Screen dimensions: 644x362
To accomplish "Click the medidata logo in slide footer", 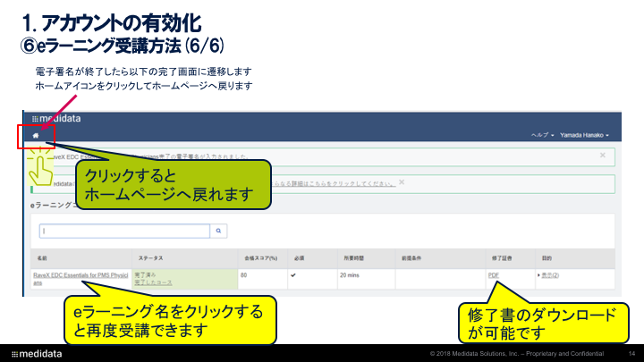I will 36,350.
